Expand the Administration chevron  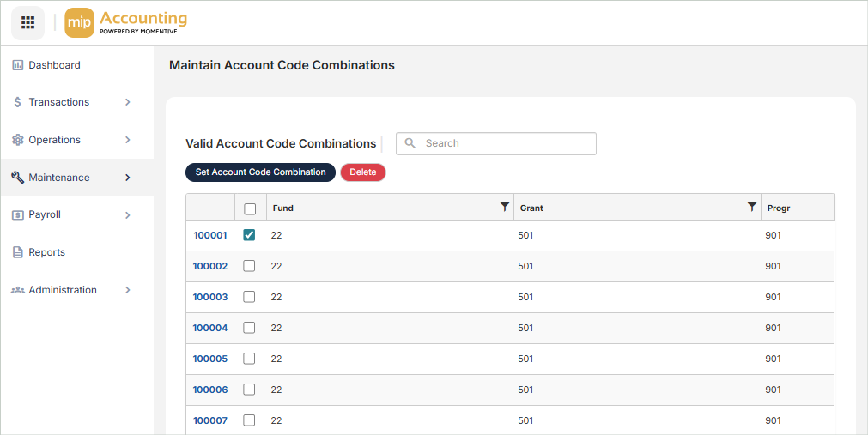(128, 290)
